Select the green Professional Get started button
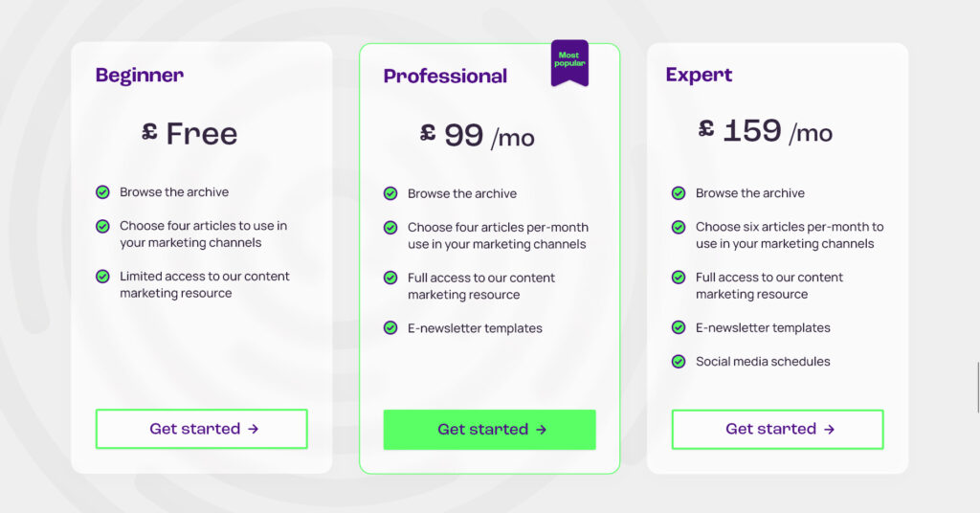Viewport: 980px width, 513px height. click(x=489, y=430)
